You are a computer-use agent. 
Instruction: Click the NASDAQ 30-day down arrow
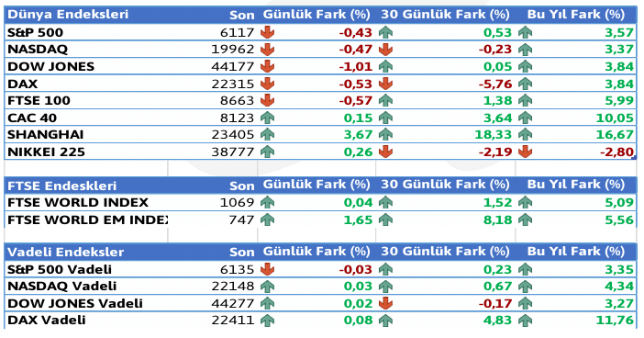coord(385,50)
